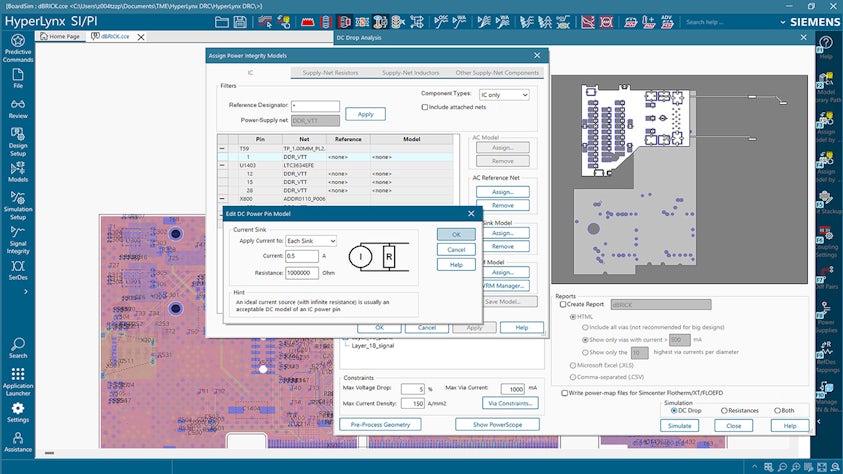Switch to the Other Supply-Net Components tab
The width and height of the screenshot is (843, 474).
click(497, 73)
